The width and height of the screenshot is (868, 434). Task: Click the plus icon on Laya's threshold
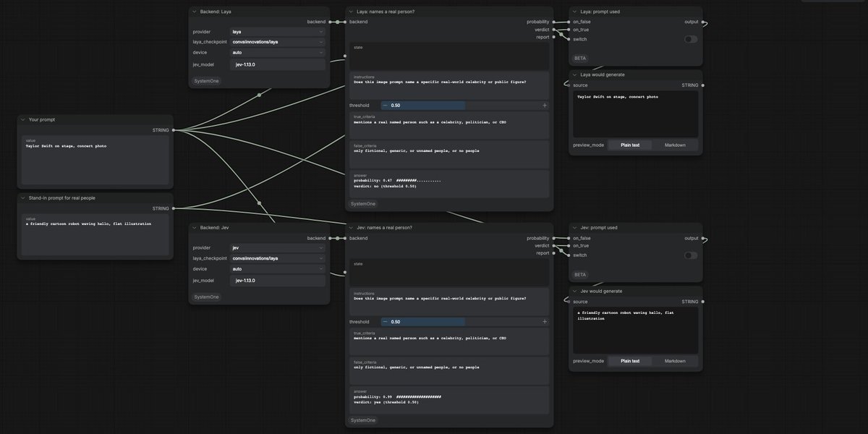545,105
